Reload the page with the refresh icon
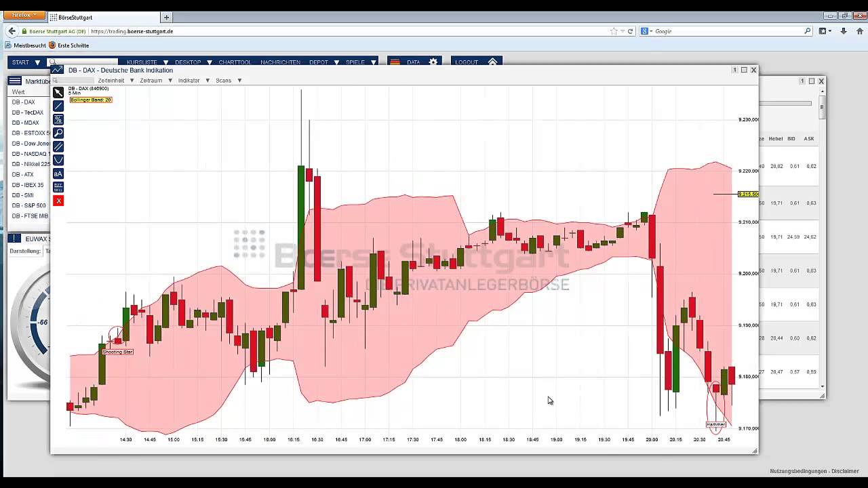This screenshot has width=868, height=488. [x=630, y=31]
